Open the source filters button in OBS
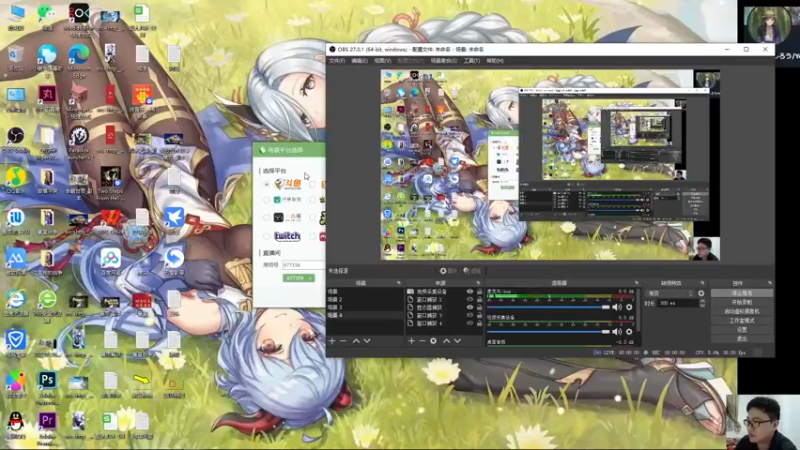800x450 pixels. point(472,271)
